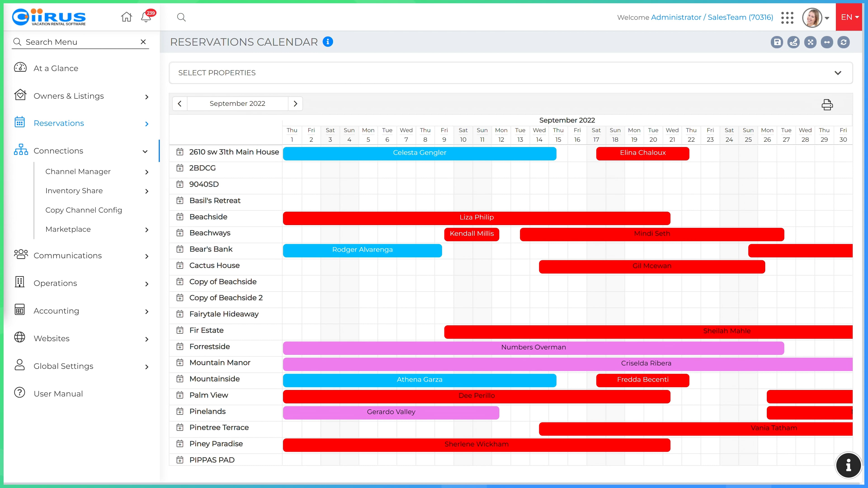Screen dimensions: 868x488
Task: Add booking icon for Fir Estate row
Action: tap(180, 330)
